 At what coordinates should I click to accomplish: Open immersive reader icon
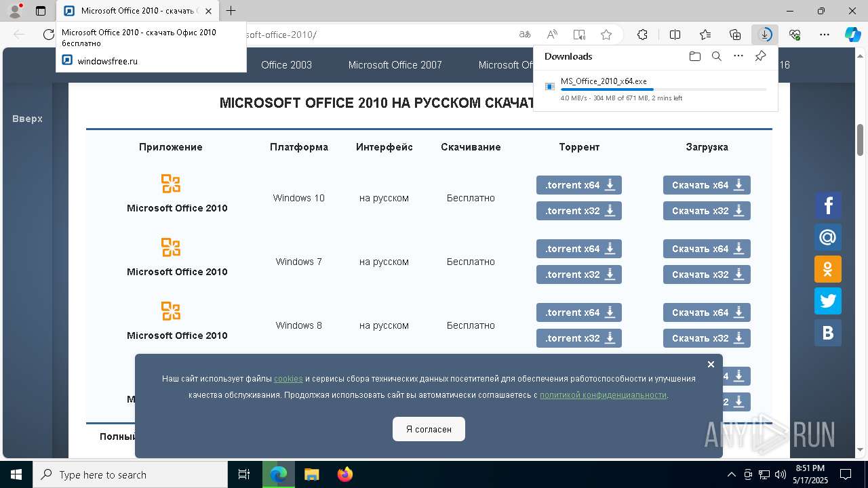click(x=579, y=35)
